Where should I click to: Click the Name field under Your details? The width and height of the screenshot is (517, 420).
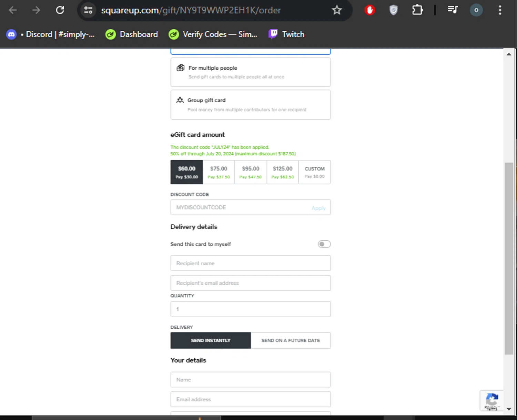(251, 380)
